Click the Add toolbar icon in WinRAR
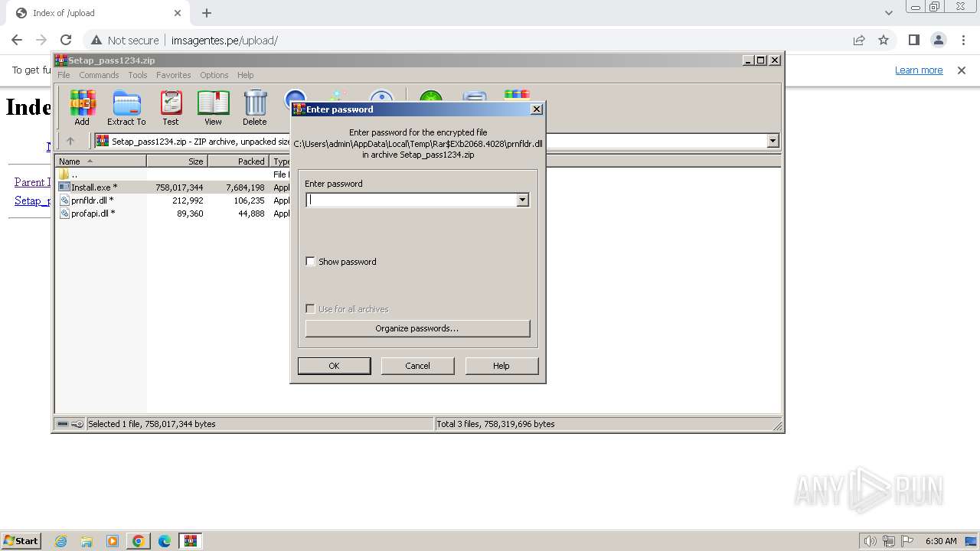 (82, 107)
